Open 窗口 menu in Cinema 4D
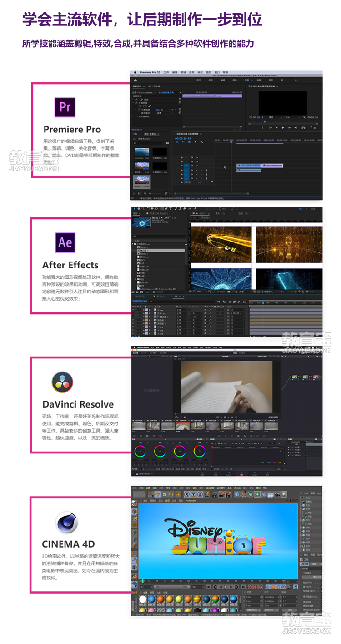Screen dimensions: 341x644 pyautogui.click(x=258, y=488)
